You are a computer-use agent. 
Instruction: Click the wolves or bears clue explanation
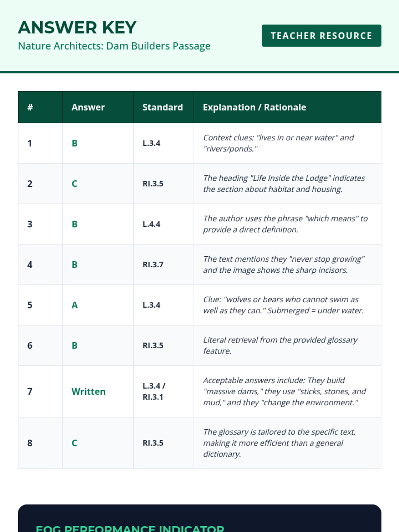pos(283,305)
